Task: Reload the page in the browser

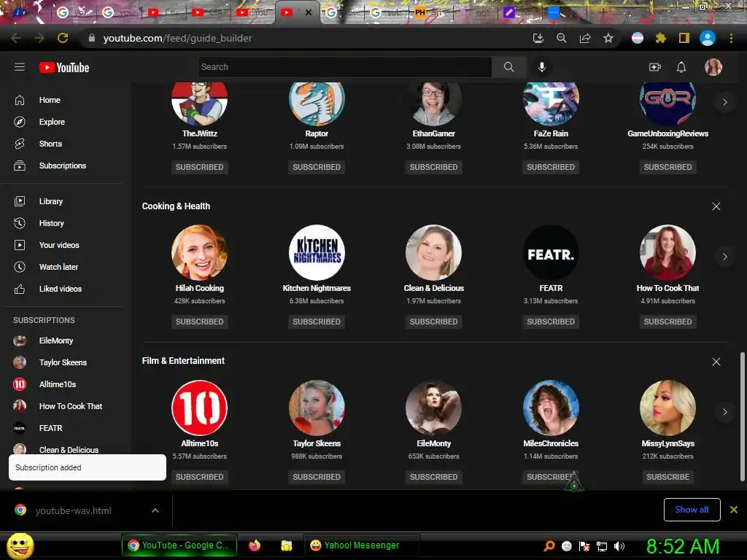Action: (x=63, y=38)
